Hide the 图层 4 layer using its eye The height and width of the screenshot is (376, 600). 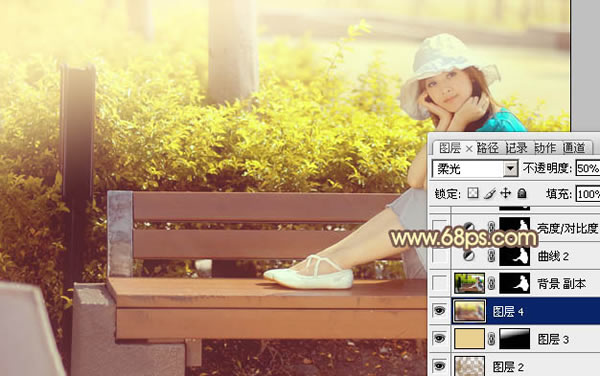[x=440, y=311]
